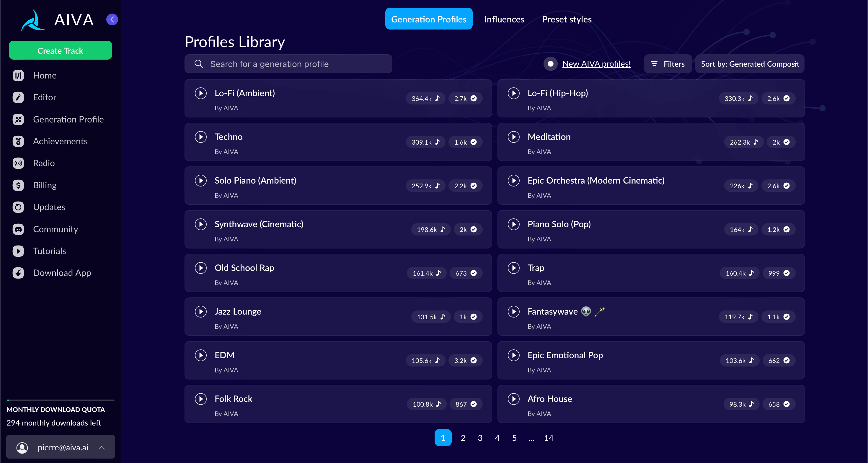Screen dimensions: 868x463
Task: Expand to page 14 of profiles
Action: pos(548,438)
